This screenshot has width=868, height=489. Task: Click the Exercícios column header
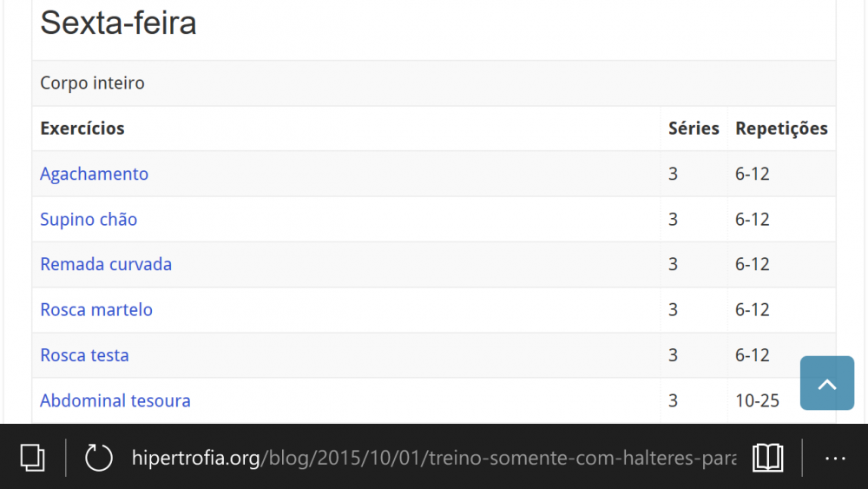[x=82, y=129]
